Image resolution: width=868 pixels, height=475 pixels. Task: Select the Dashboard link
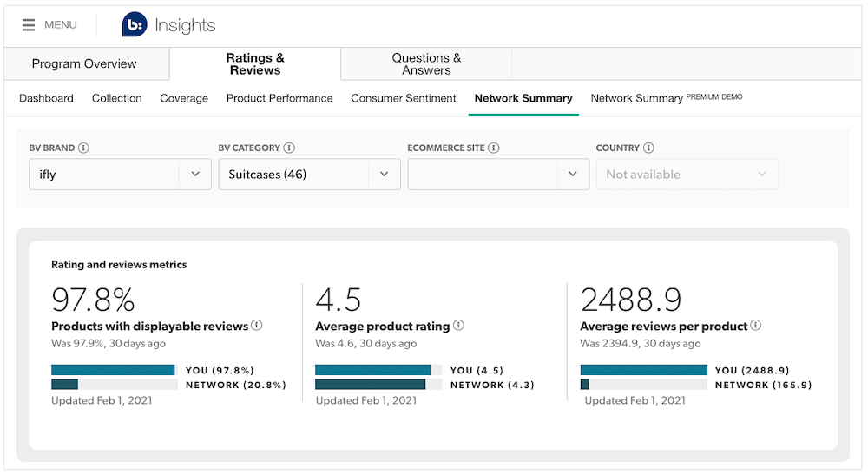click(x=46, y=99)
